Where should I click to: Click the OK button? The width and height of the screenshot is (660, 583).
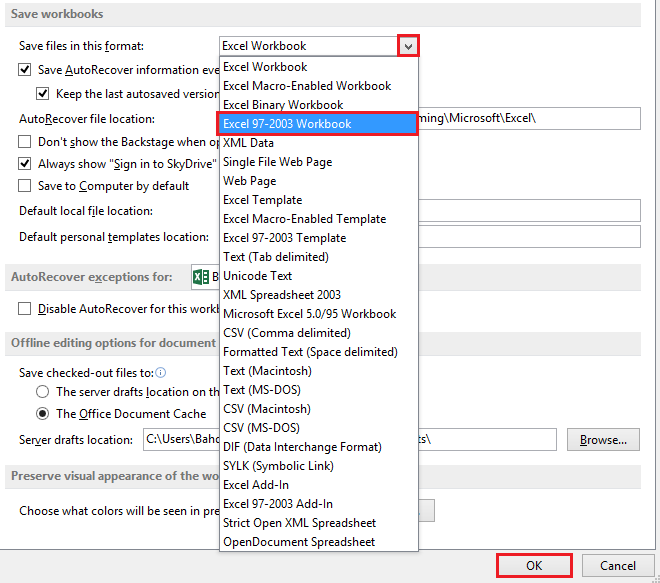coord(534,565)
